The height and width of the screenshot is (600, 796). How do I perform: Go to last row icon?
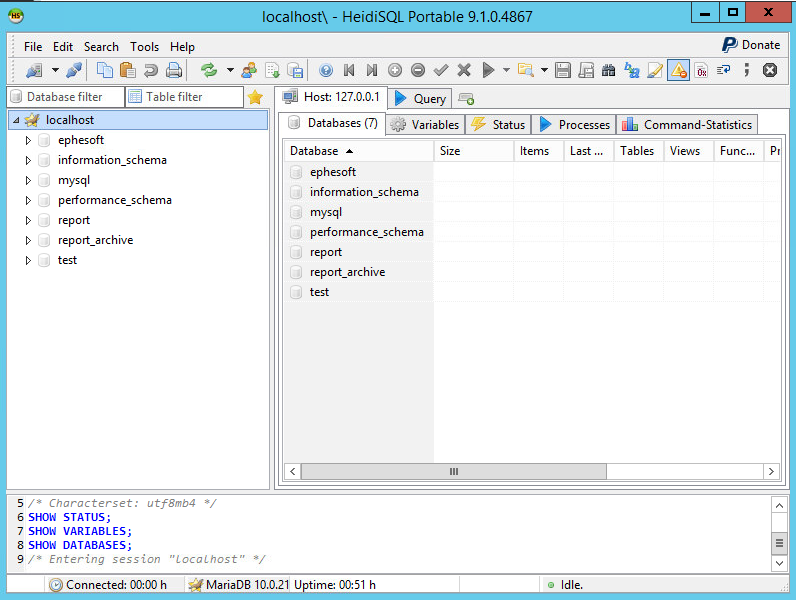click(x=372, y=70)
